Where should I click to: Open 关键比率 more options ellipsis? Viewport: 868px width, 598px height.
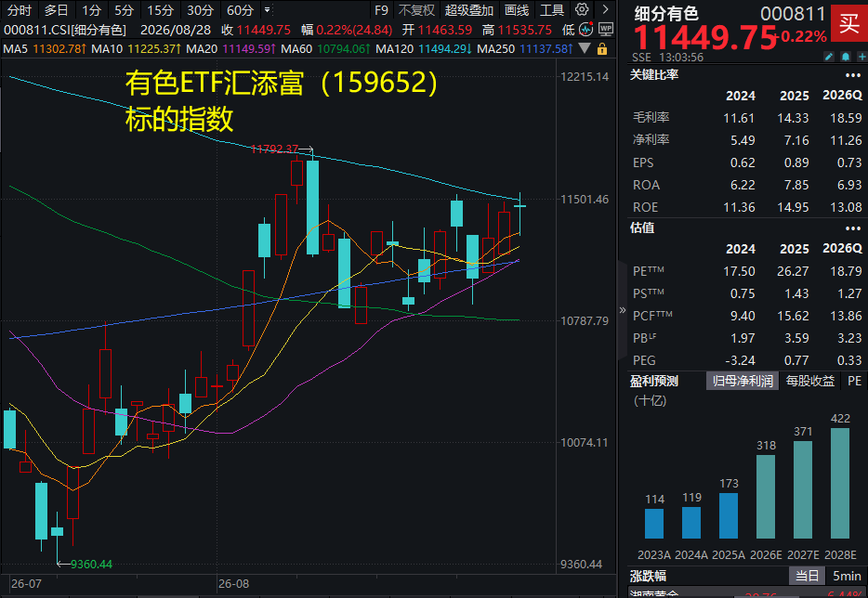point(852,75)
